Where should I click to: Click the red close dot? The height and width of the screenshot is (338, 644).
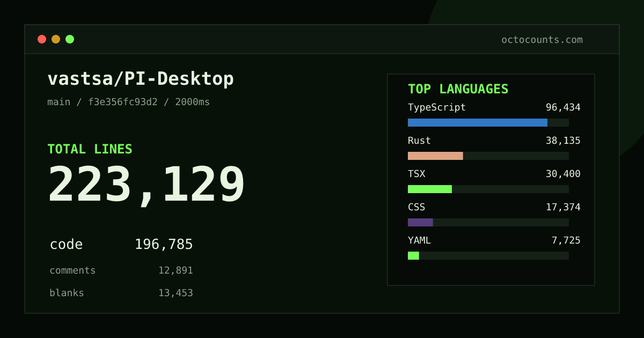pyautogui.click(x=42, y=39)
